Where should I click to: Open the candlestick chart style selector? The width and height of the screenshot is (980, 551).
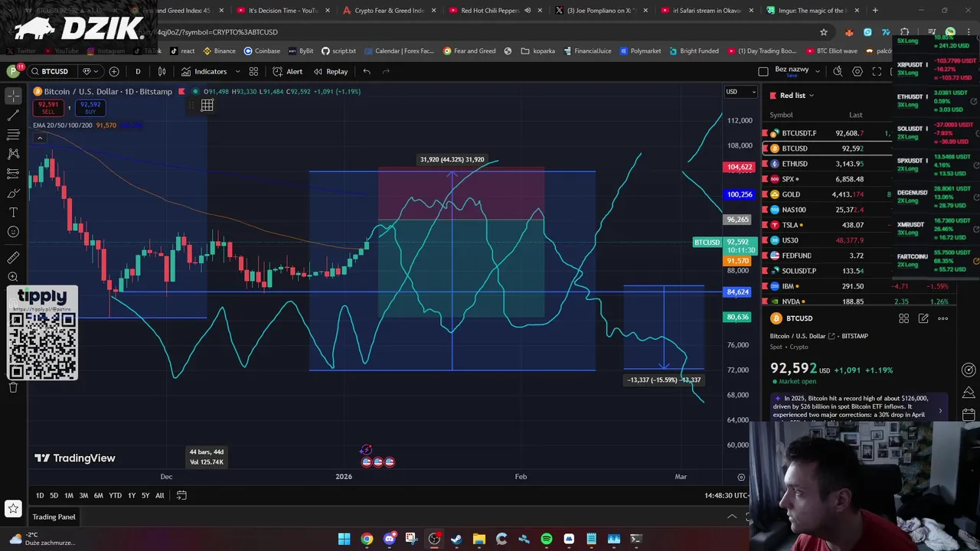162,71
